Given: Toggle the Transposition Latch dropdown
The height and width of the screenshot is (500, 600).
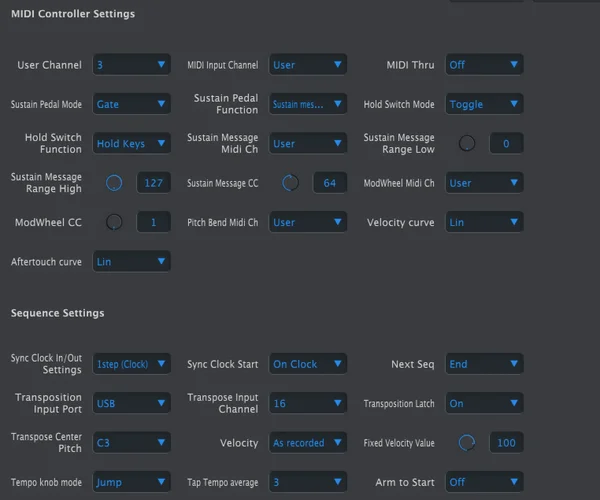Looking at the screenshot, I should (x=484, y=403).
